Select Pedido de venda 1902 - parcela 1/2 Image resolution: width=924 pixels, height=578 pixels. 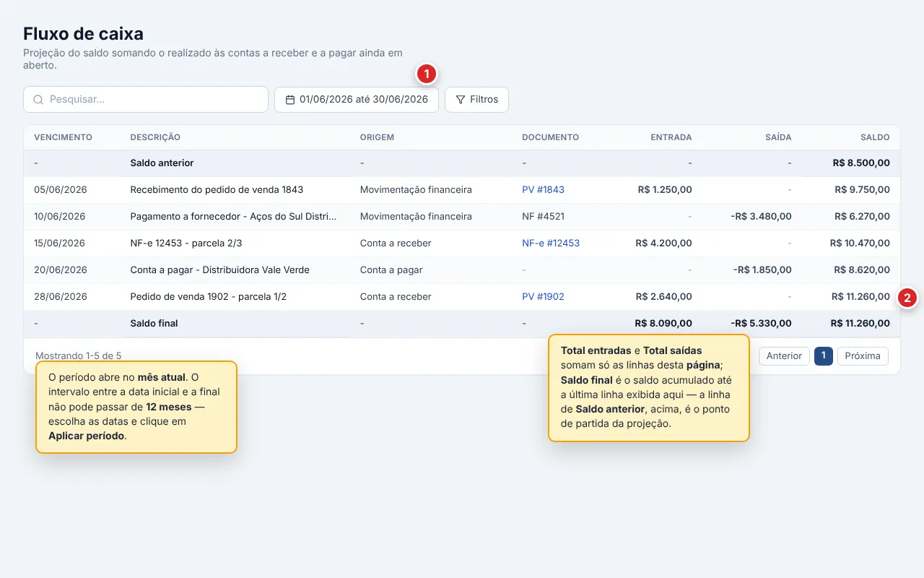coord(209,297)
